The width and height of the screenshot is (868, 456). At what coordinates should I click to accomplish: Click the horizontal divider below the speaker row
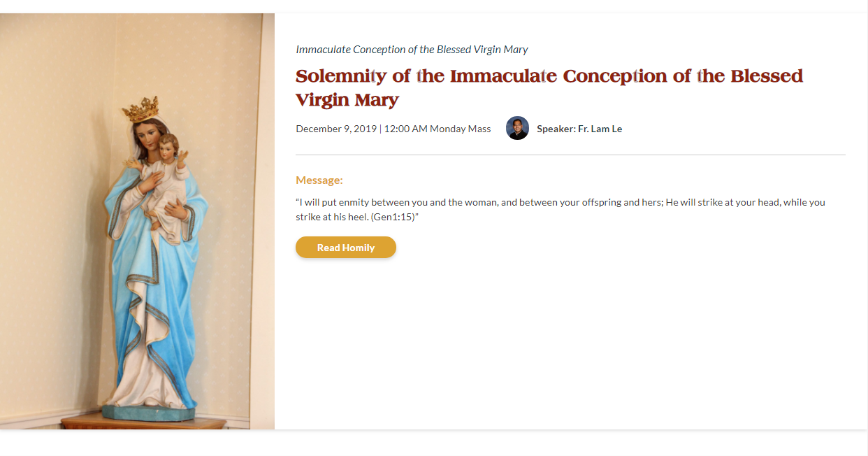tap(570, 155)
